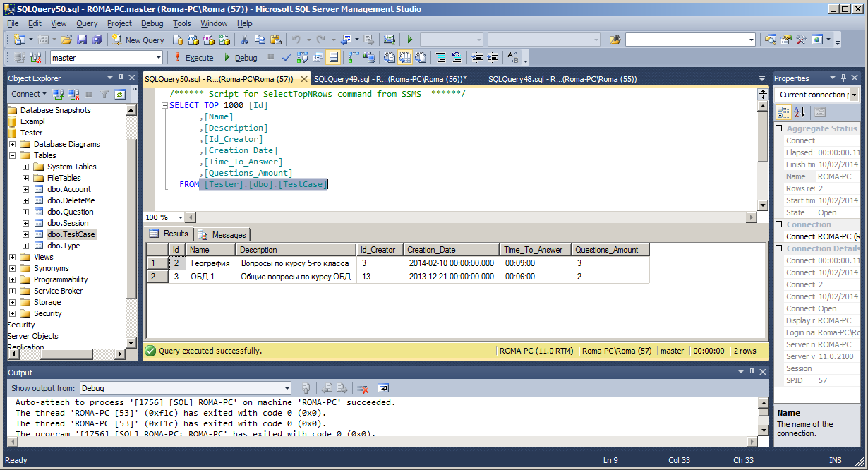Toggle Results to File mode
This screenshot has height=470, width=868.
tap(421, 58)
